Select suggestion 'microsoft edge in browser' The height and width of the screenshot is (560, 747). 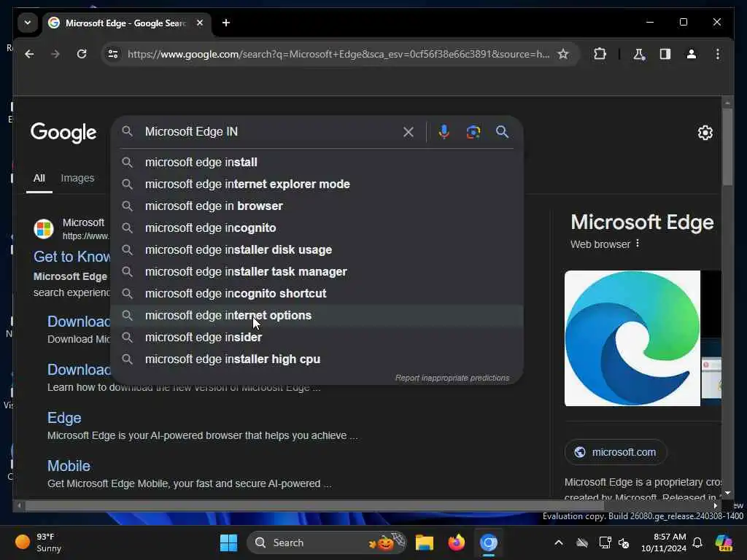(x=317, y=206)
